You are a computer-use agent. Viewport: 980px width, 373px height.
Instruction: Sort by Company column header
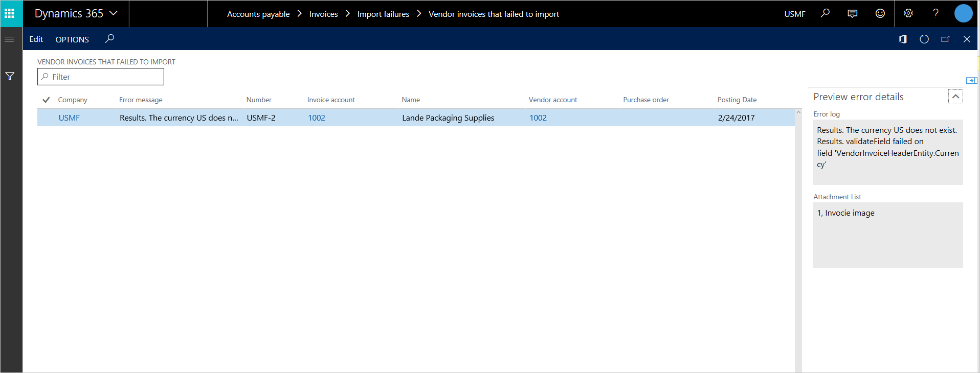tap(73, 100)
